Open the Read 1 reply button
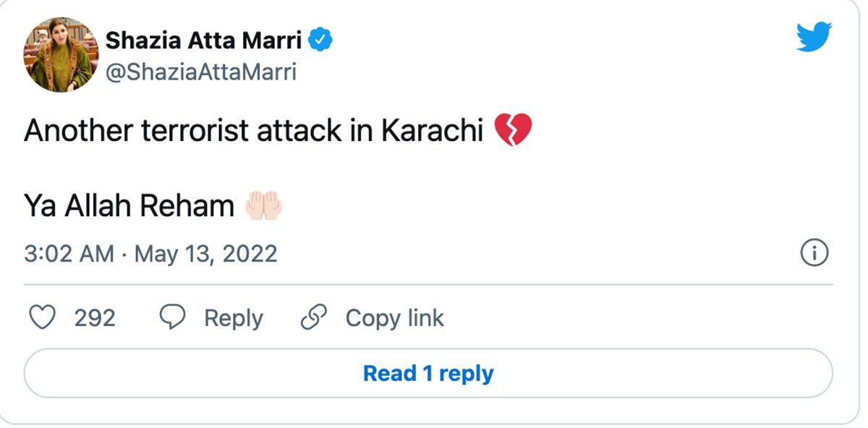 (x=428, y=374)
